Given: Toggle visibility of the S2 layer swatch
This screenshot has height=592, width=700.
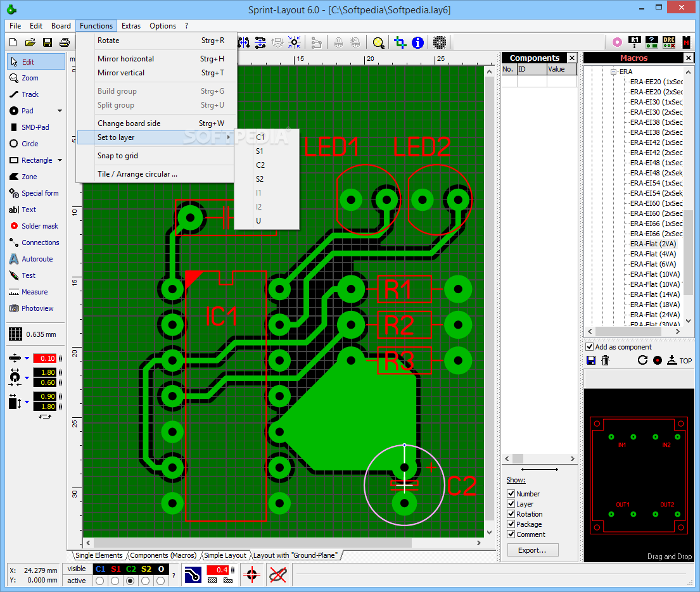Looking at the screenshot, I should [x=146, y=569].
